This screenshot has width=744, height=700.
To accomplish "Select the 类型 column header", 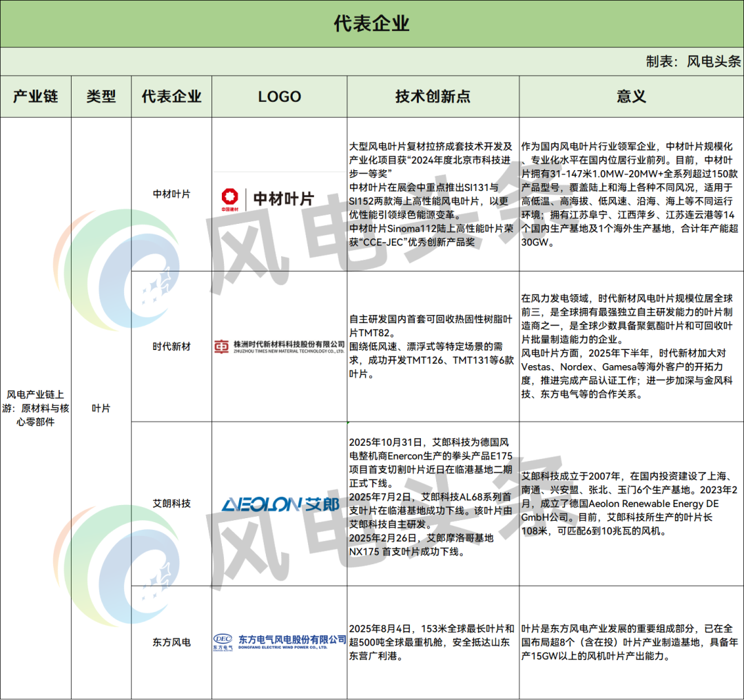I will pyautogui.click(x=101, y=96).
